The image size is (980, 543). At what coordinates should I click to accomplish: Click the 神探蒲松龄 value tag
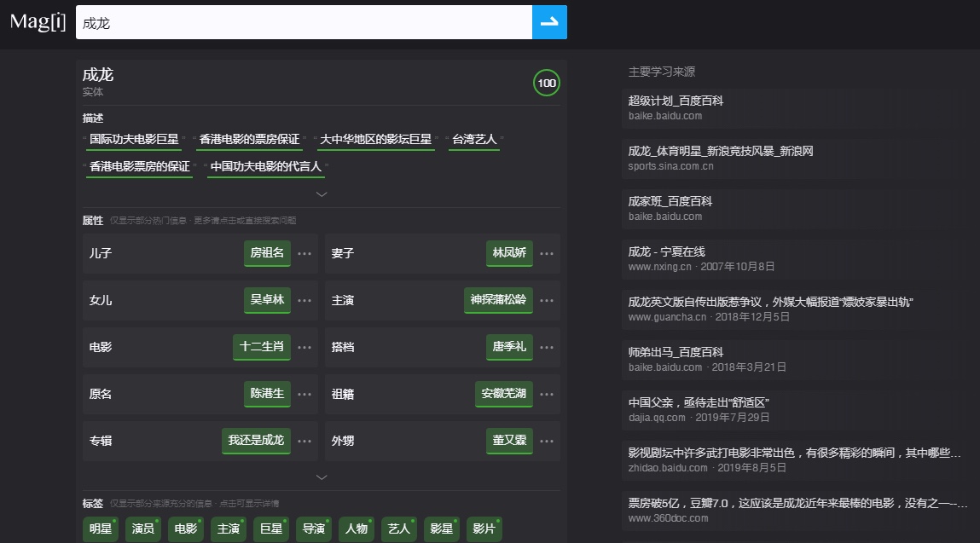(498, 300)
